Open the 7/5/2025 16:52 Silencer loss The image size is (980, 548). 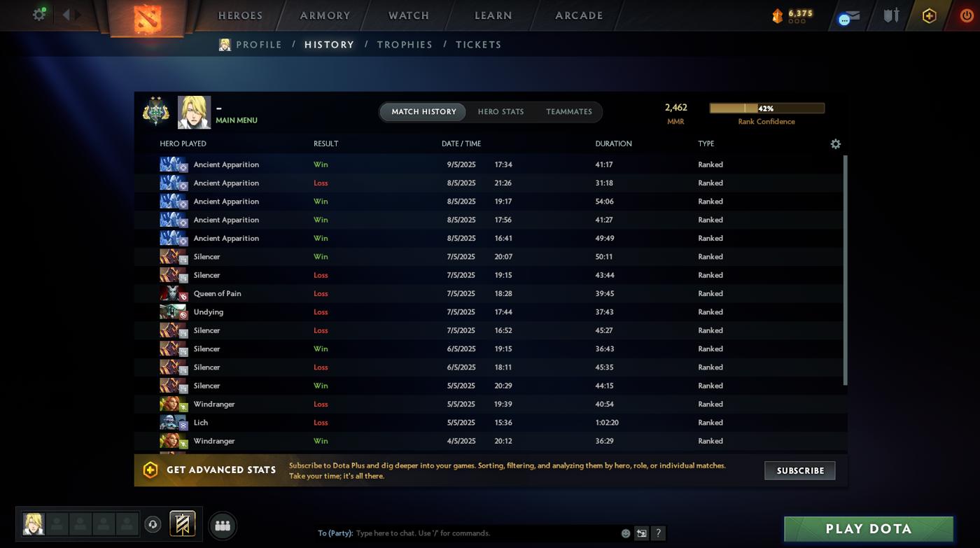(490, 330)
